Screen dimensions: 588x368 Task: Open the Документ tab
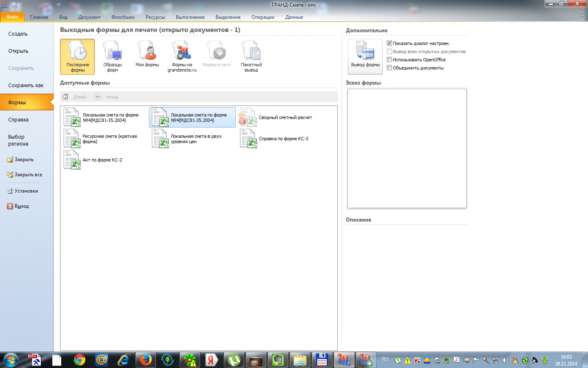click(89, 17)
